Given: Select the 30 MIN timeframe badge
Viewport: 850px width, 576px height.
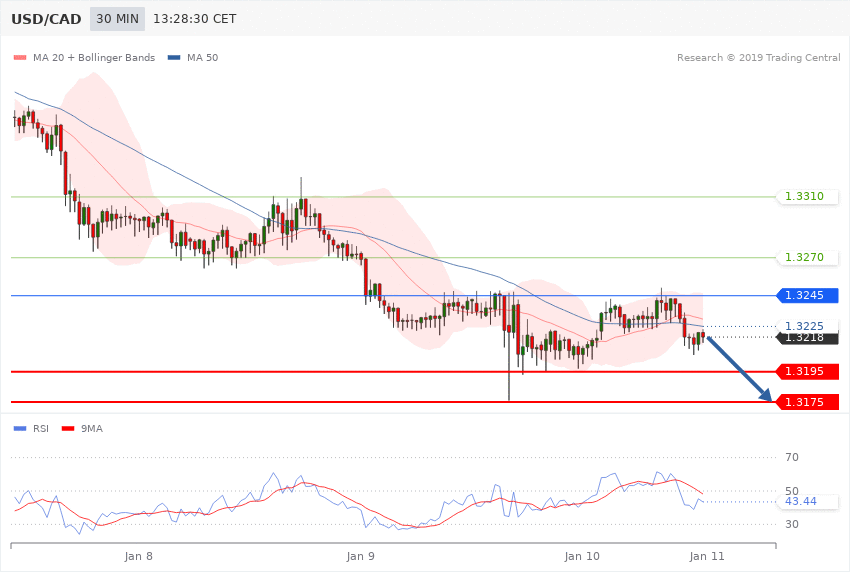Looking at the screenshot, I should pyautogui.click(x=118, y=19).
